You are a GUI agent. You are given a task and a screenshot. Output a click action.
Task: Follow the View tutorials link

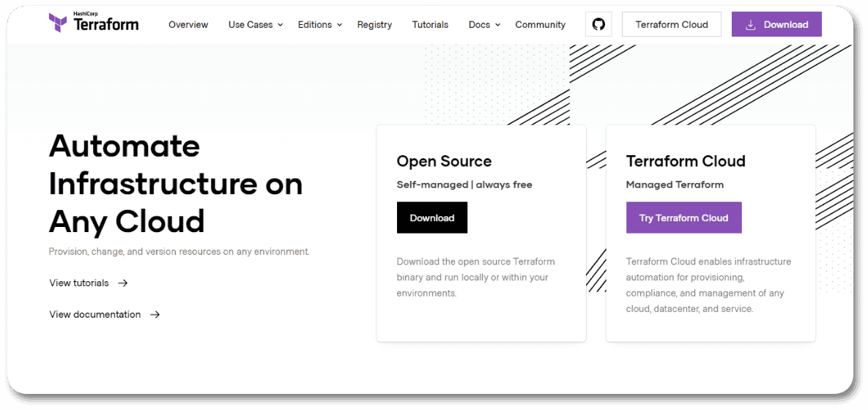coord(79,283)
